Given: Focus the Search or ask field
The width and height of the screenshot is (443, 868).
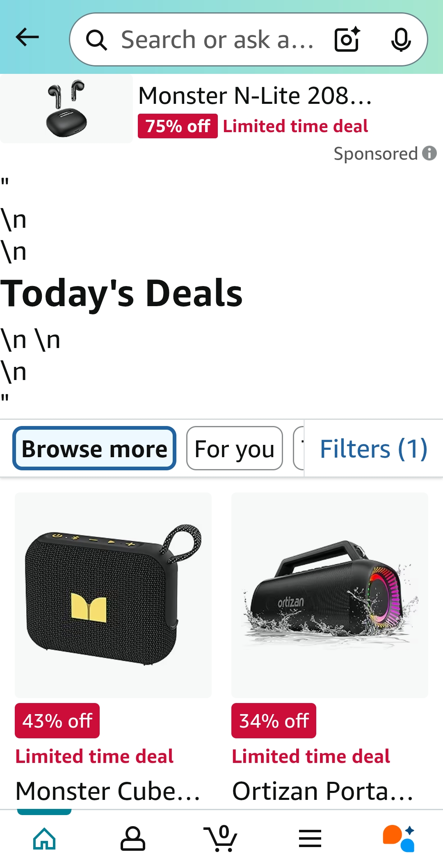Looking at the screenshot, I should click(217, 39).
